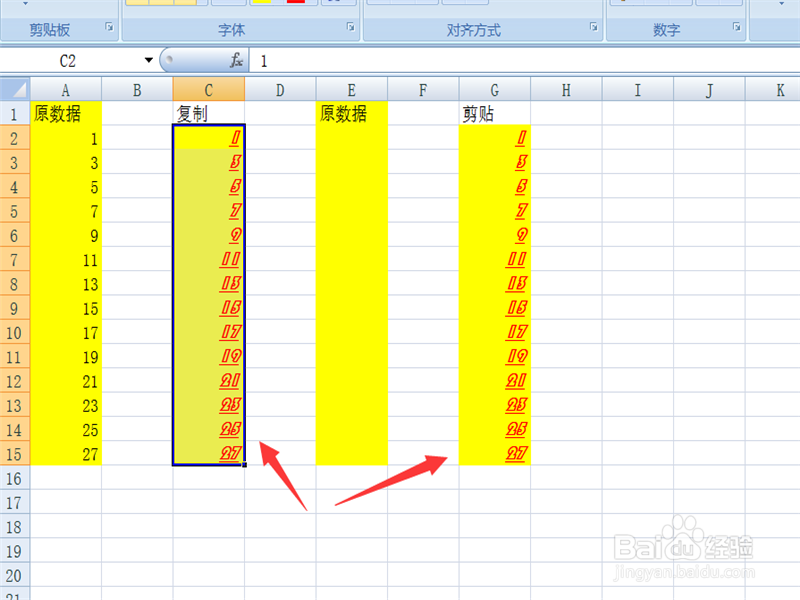Select column H header
This screenshot has width=800, height=600.
point(566,90)
